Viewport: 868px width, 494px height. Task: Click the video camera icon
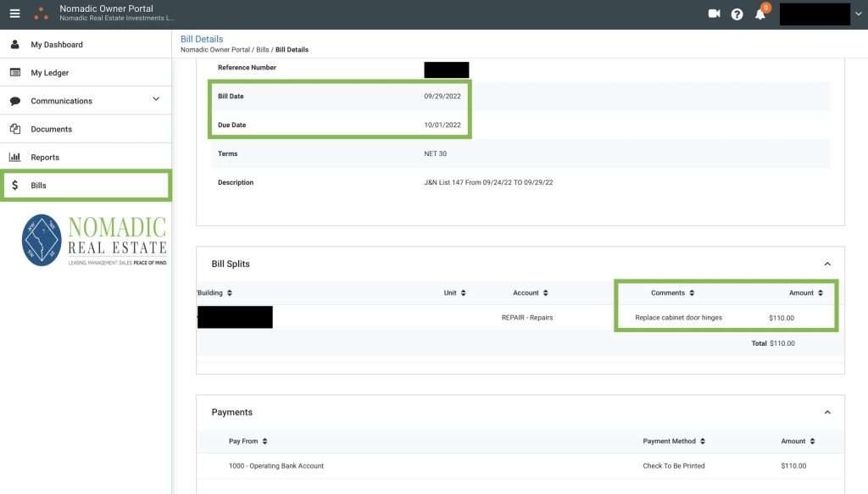click(714, 14)
